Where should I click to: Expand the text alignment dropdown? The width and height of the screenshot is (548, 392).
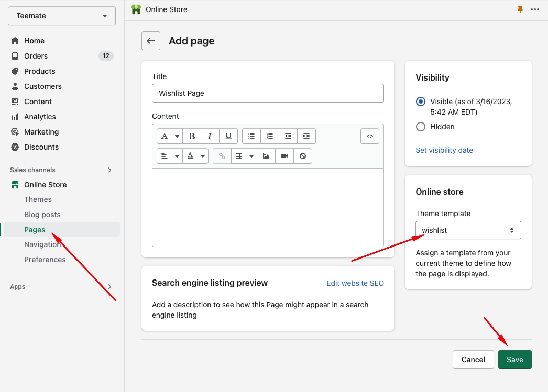click(x=169, y=156)
